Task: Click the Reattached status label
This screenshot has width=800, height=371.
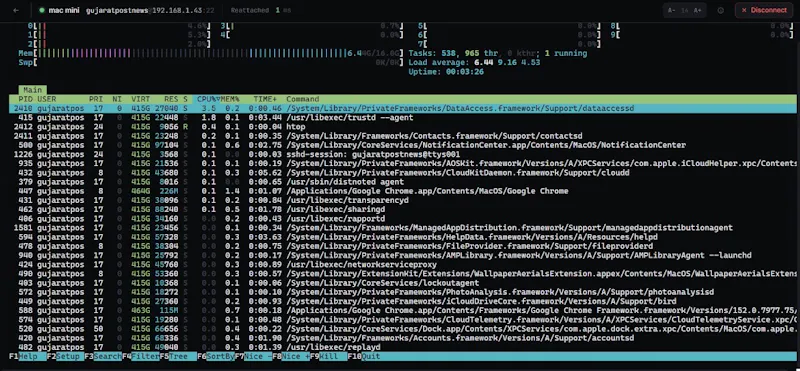Action: (251, 10)
